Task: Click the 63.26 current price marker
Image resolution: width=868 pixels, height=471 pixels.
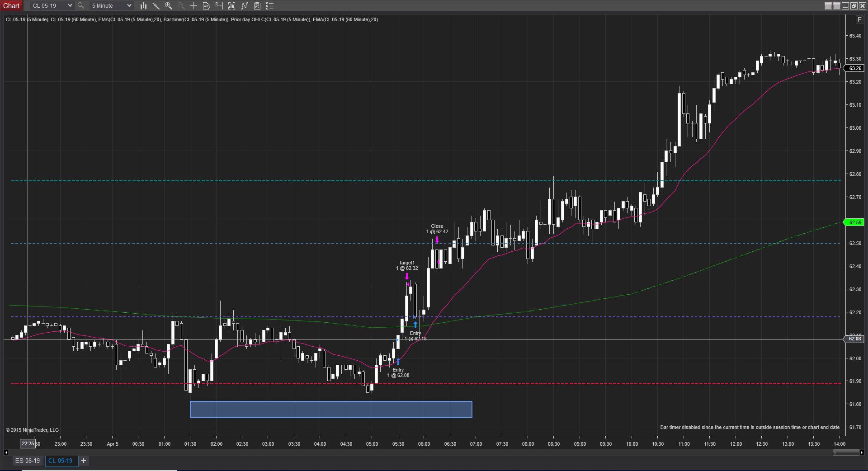Action: [854, 68]
